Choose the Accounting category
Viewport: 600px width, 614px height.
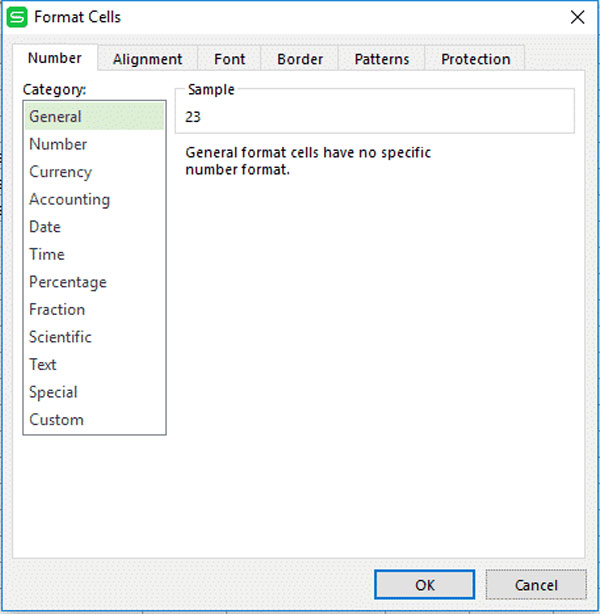click(94, 199)
